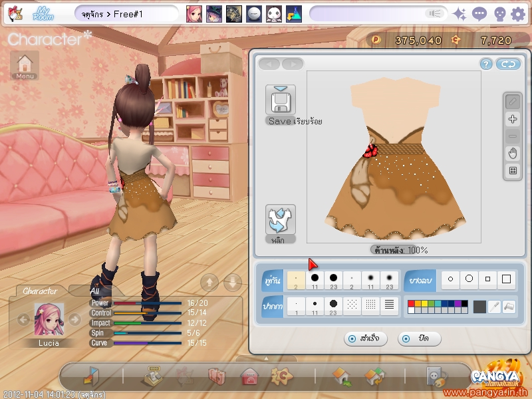Click the redo right arrow button

point(293,64)
